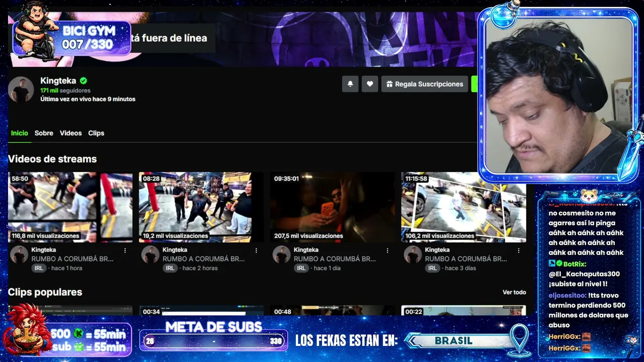The height and width of the screenshot is (362, 644).
Task: Click the IRL tag on the 'hace 3 días' video
Action: [433, 268]
